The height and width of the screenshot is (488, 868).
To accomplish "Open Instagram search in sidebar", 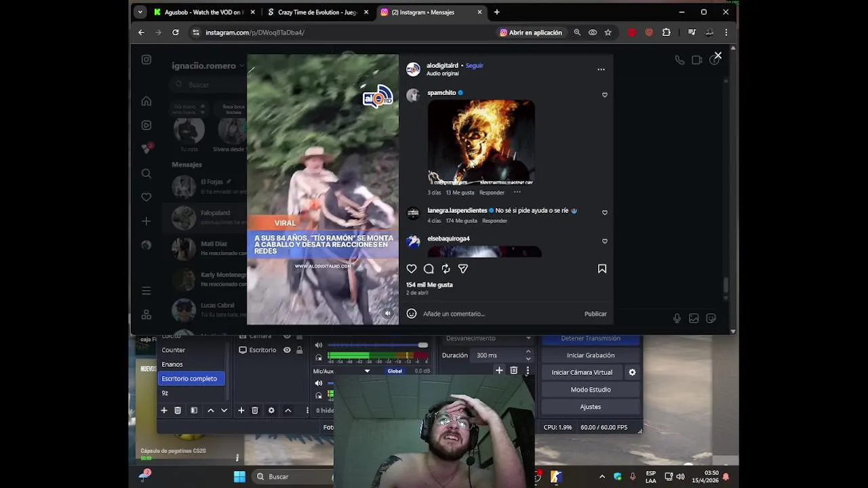I will point(146,174).
